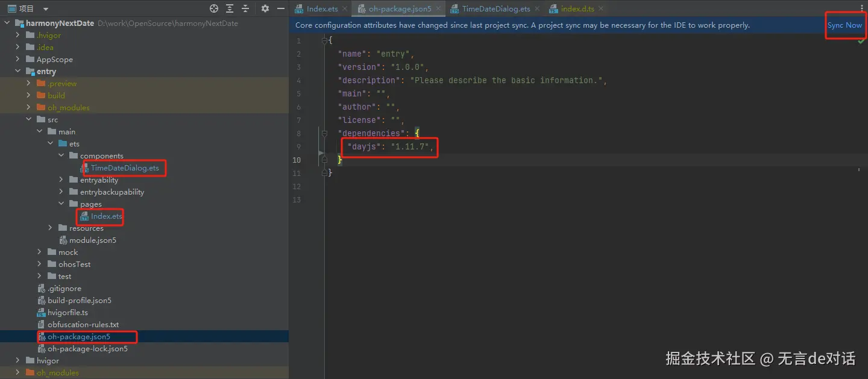This screenshot has width=868, height=379.
Task: Select build-profile.json5 file
Action: pyautogui.click(x=80, y=300)
